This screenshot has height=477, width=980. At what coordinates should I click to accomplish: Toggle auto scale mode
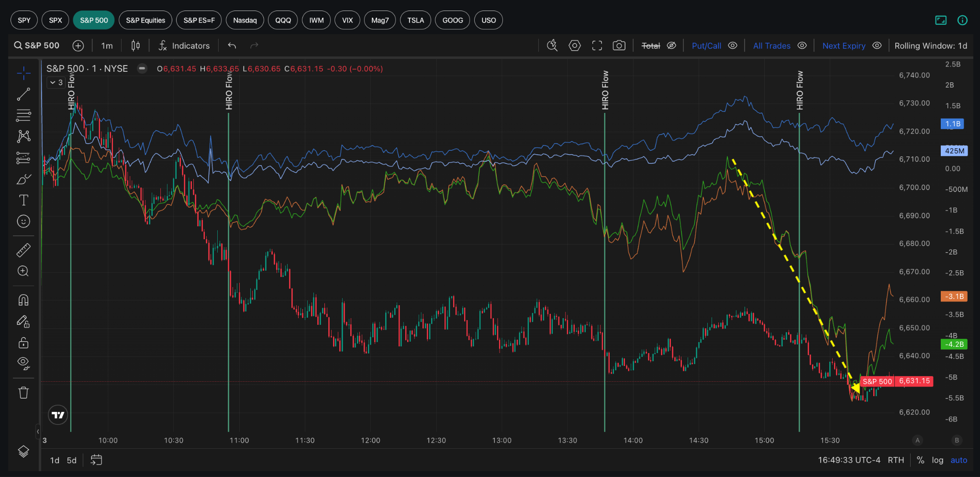click(959, 460)
